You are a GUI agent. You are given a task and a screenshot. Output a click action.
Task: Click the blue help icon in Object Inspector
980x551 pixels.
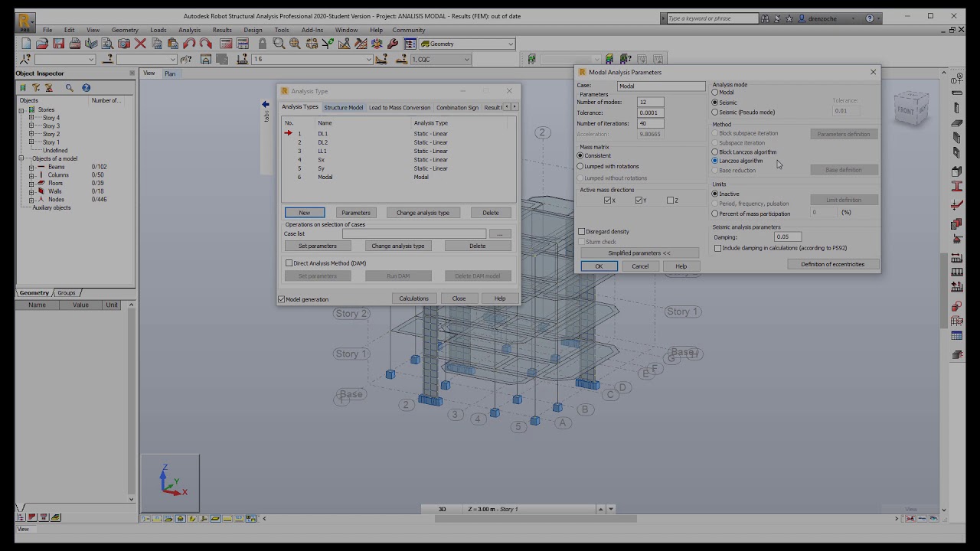pos(86,88)
